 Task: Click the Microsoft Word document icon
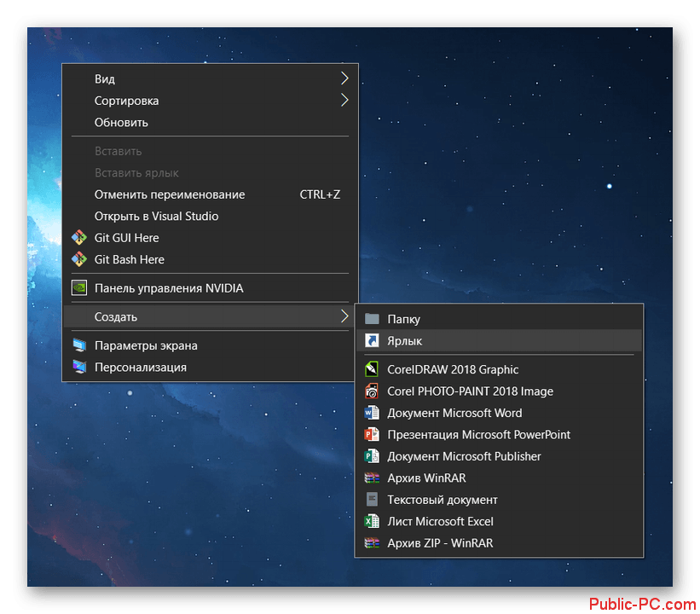[372, 413]
